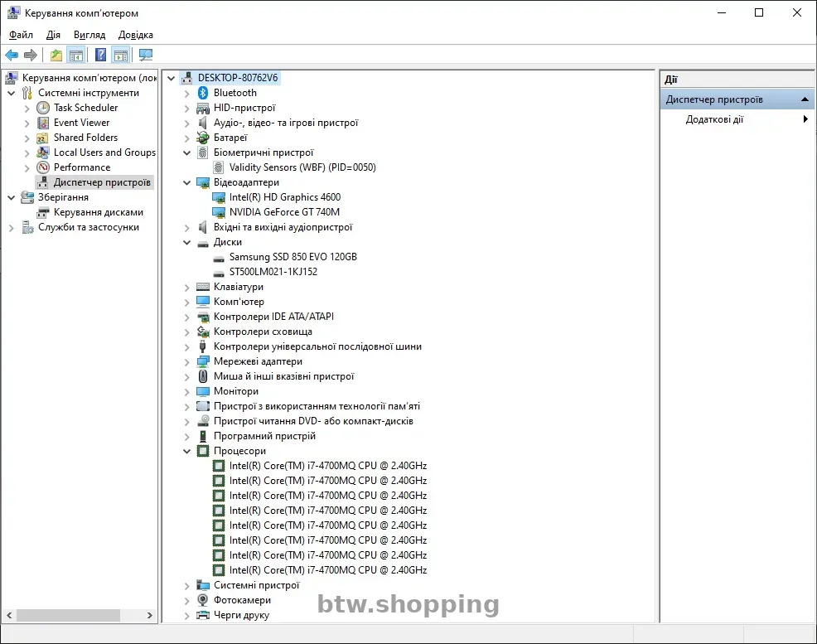Toggle the show/hide console tree icon
This screenshot has width=817, height=644.
pyautogui.click(x=76, y=56)
